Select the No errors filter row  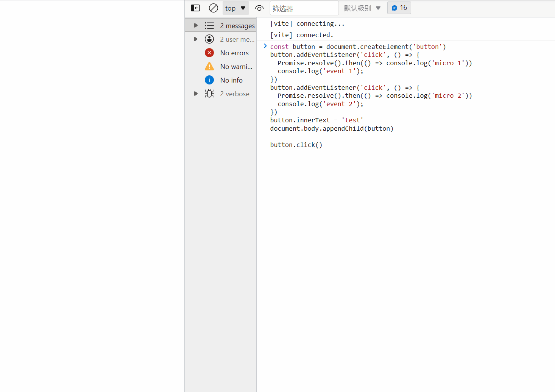(221, 53)
